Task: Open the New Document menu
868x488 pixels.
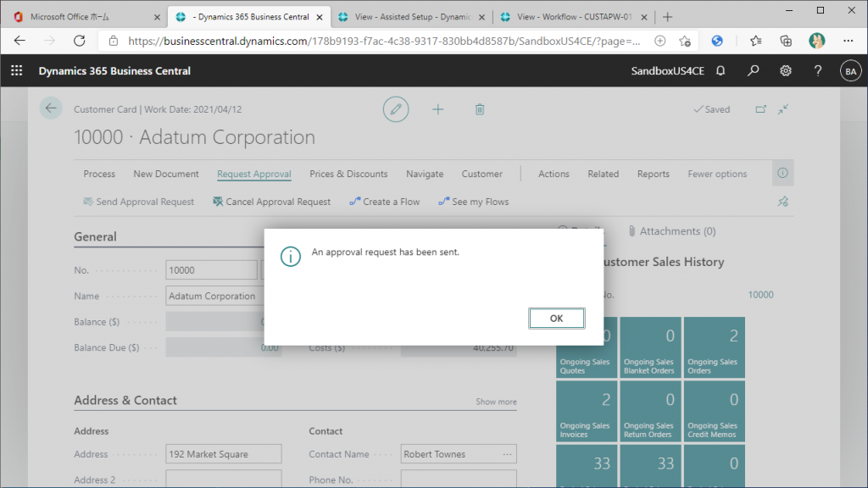Action: click(x=166, y=174)
